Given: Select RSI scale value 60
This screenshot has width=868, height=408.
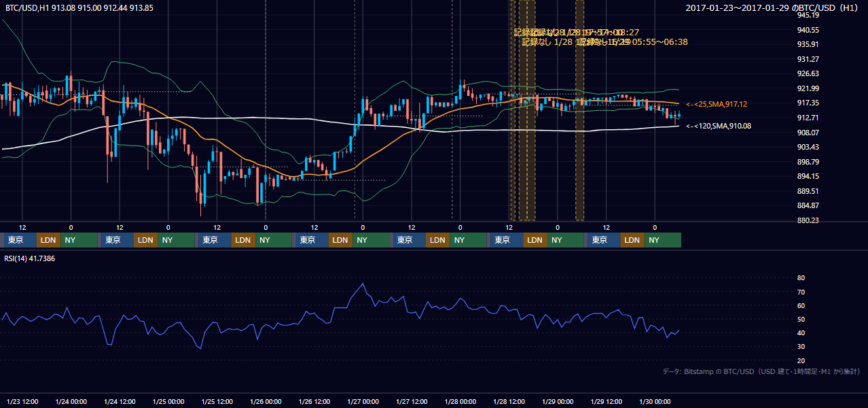Looking at the screenshot, I should [x=801, y=305].
